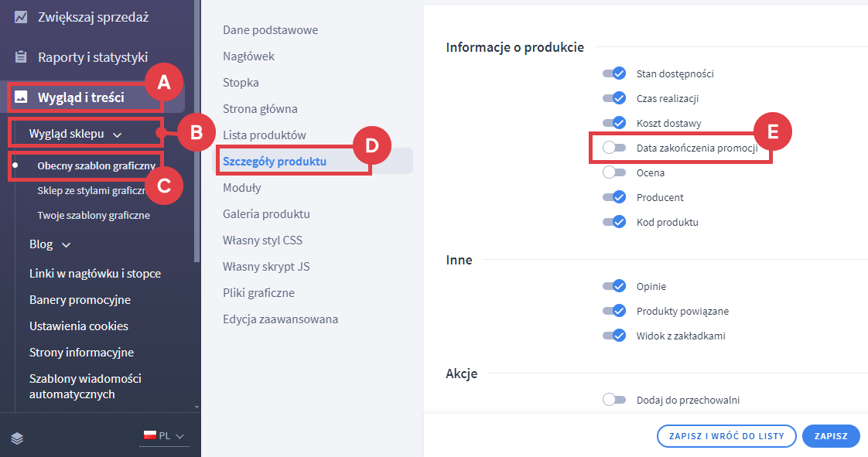Click the Wygląd i treści image icon

tap(21, 97)
